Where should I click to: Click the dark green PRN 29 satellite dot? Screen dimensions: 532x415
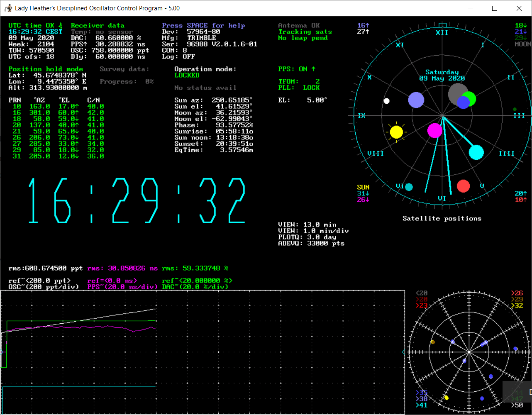coord(515,110)
